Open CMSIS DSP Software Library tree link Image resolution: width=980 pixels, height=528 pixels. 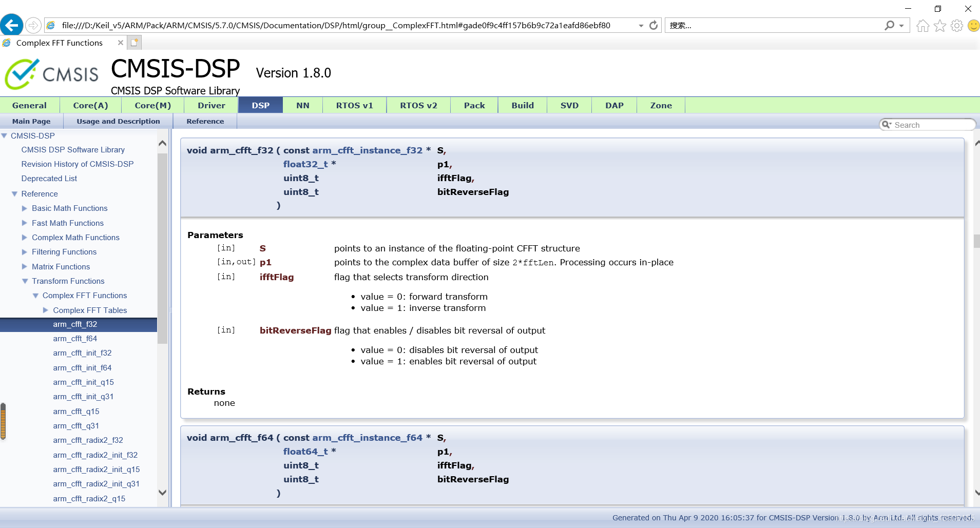pos(73,150)
